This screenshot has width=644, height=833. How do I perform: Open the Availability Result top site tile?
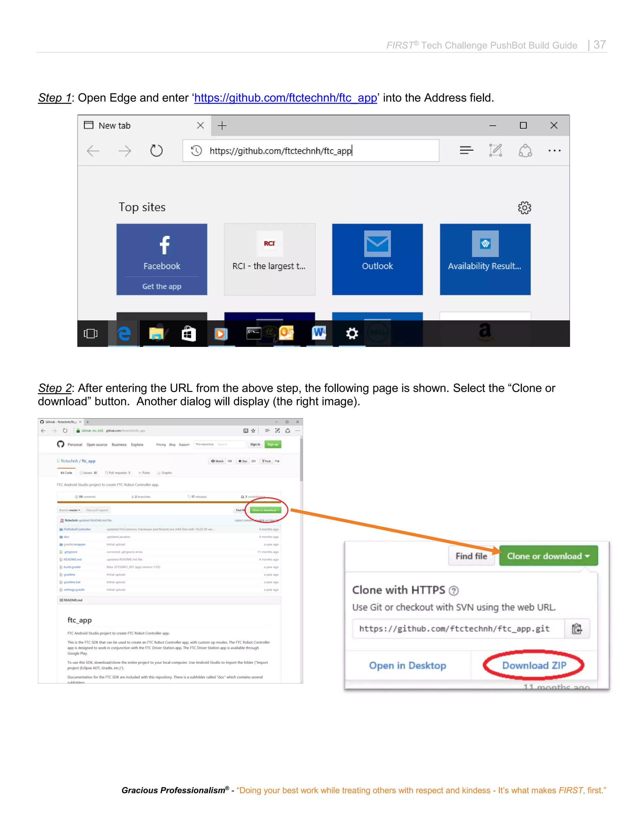click(x=485, y=259)
